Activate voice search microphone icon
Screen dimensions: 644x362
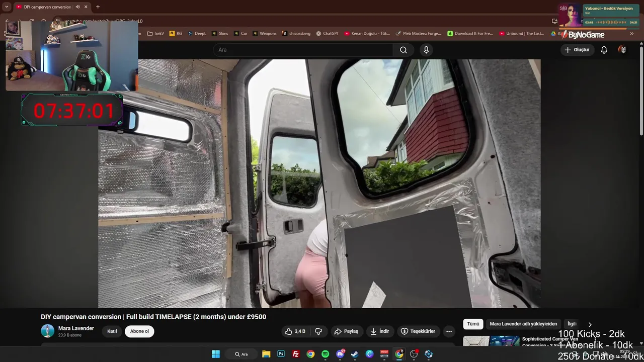(426, 50)
